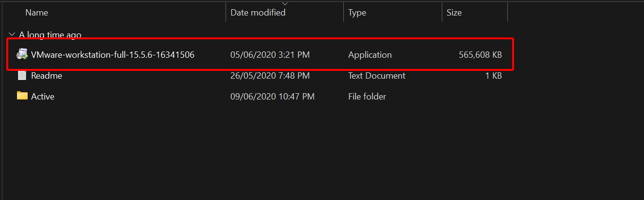This screenshot has width=644, height=200.
Task: Click the File folder type cell
Action: pos(367,97)
